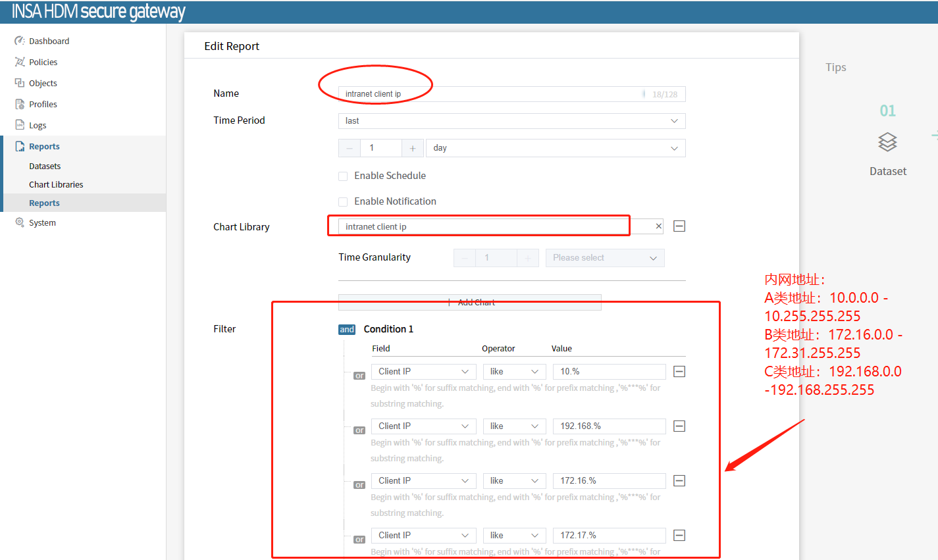Click the Objects icon in sidebar
This screenshot has height=560, width=938.
(20, 83)
